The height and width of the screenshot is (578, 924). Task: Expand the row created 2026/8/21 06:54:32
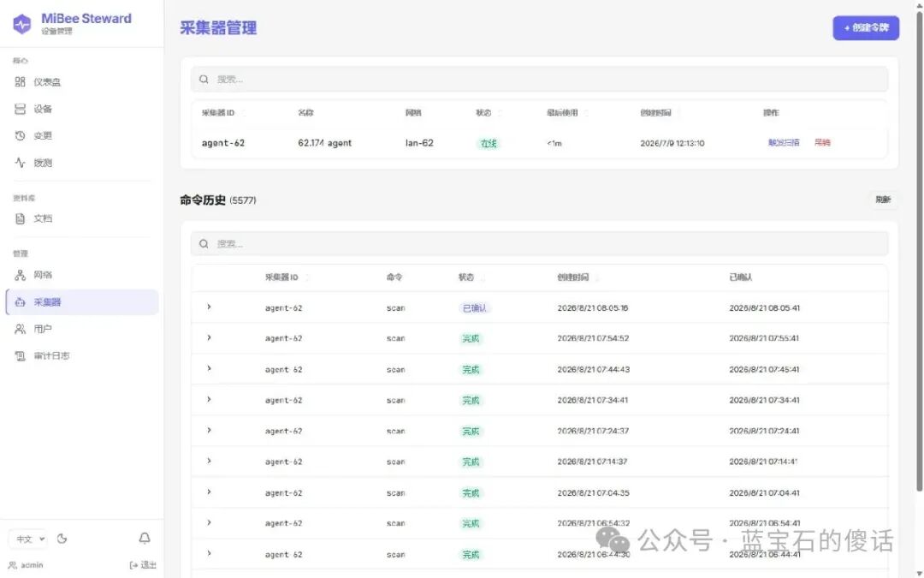pos(209,522)
